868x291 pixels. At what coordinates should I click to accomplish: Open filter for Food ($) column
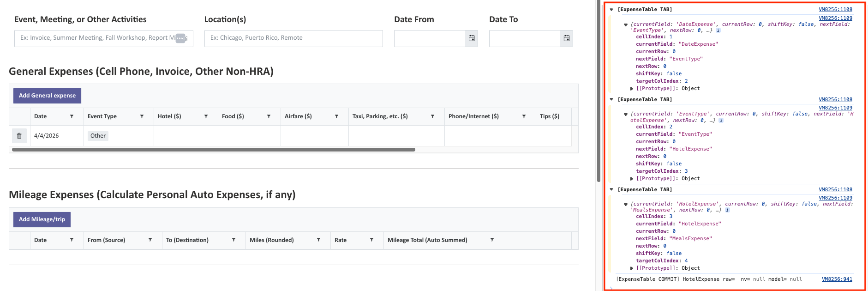269,116
